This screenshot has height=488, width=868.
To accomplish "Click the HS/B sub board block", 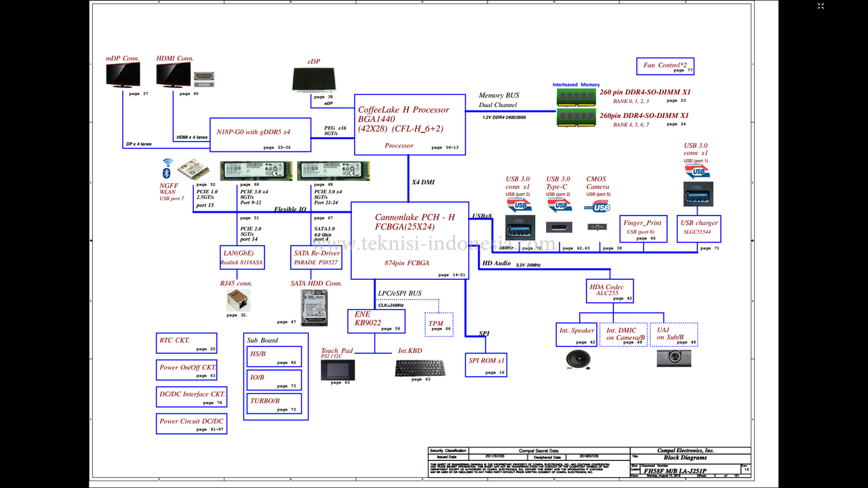I will pyautogui.click(x=274, y=356).
